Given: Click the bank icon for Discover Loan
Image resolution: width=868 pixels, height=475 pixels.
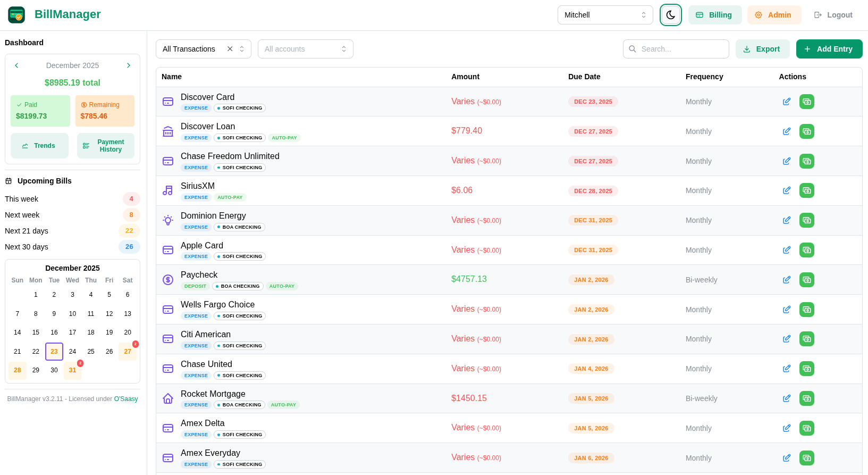Looking at the screenshot, I should point(168,131).
